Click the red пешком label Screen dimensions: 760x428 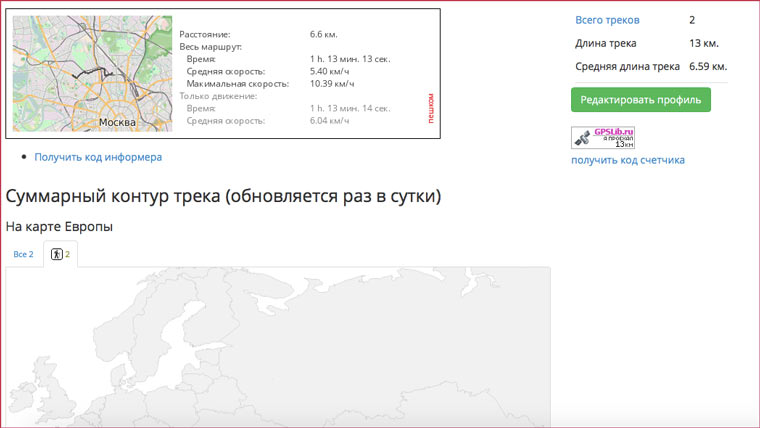point(430,109)
